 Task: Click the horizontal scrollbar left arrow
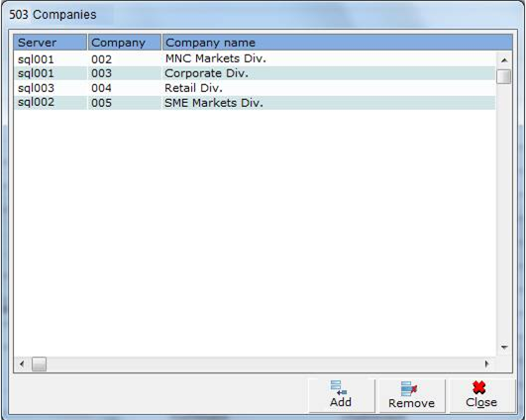coord(22,364)
